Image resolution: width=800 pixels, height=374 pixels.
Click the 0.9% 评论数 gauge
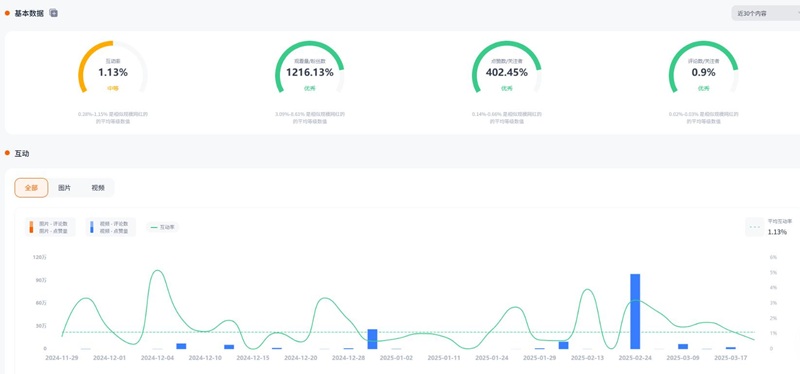704,67
